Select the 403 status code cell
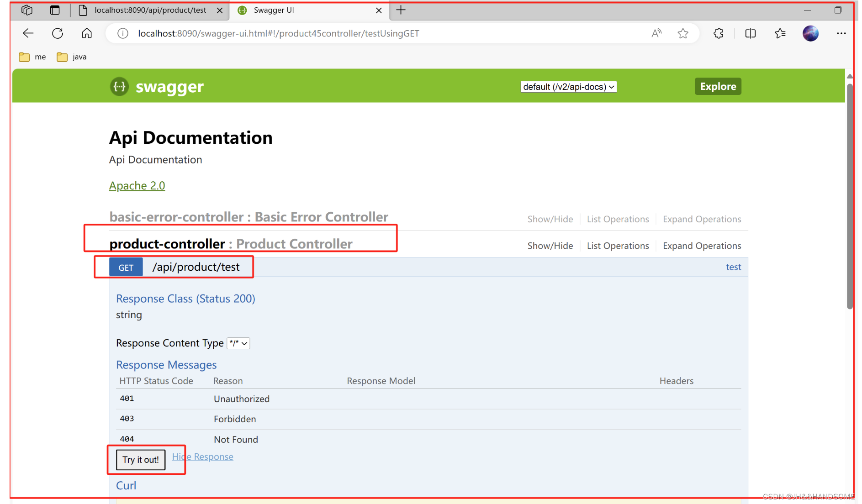The height and width of the screenshot is (504, 862). (127, 419)
